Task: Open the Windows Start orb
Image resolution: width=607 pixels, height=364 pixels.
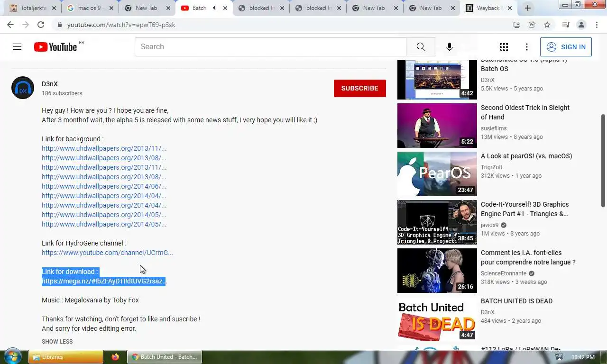Action: click(x=12, y=356)
